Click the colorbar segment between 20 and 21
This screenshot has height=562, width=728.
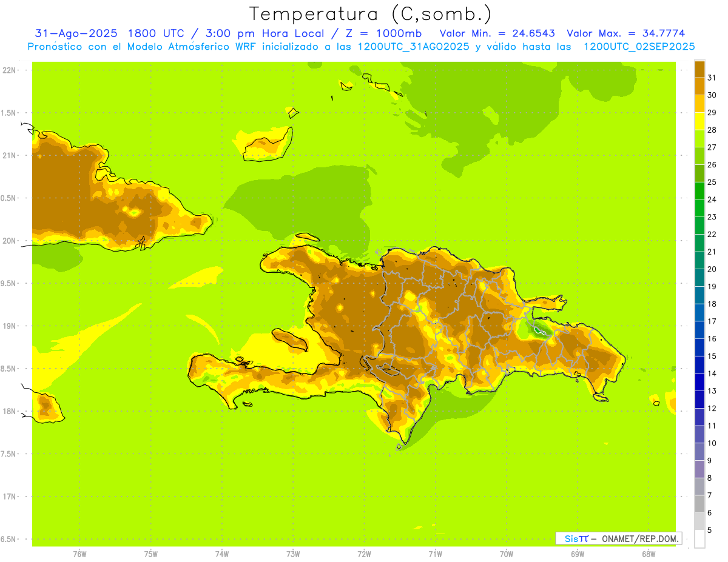[x=699, y=260]
